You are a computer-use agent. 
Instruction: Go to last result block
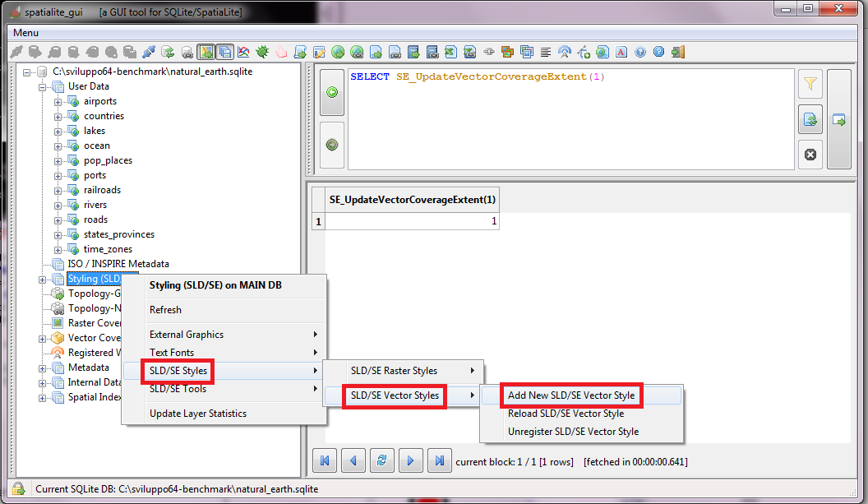pyautogui.click(x=440, y=460)
